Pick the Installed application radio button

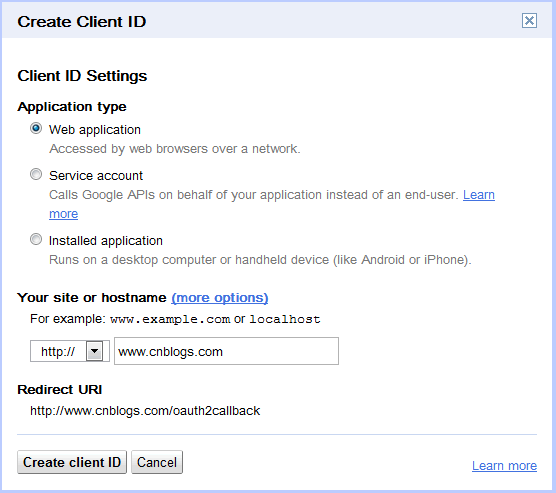click(x=36, y=239)
